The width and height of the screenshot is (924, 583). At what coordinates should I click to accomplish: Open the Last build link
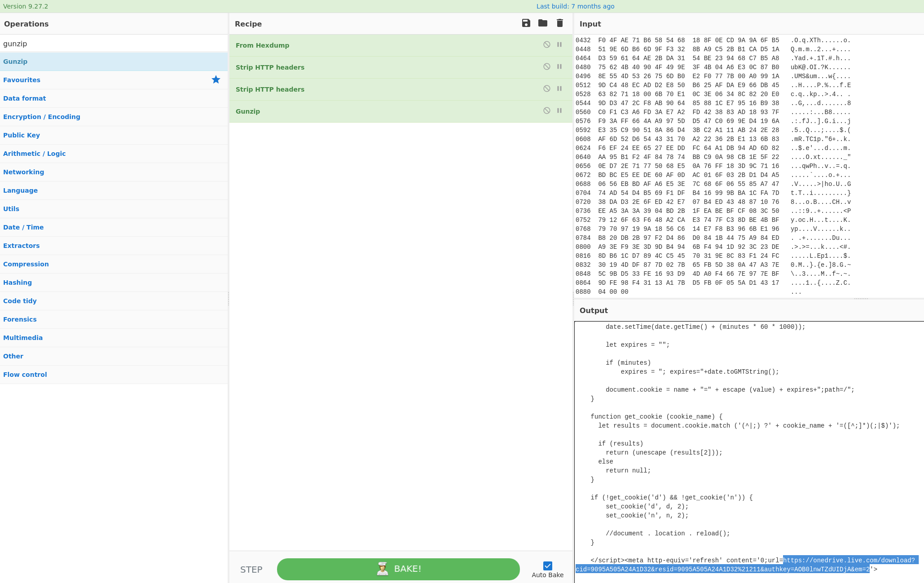click(x=575, y=6)
